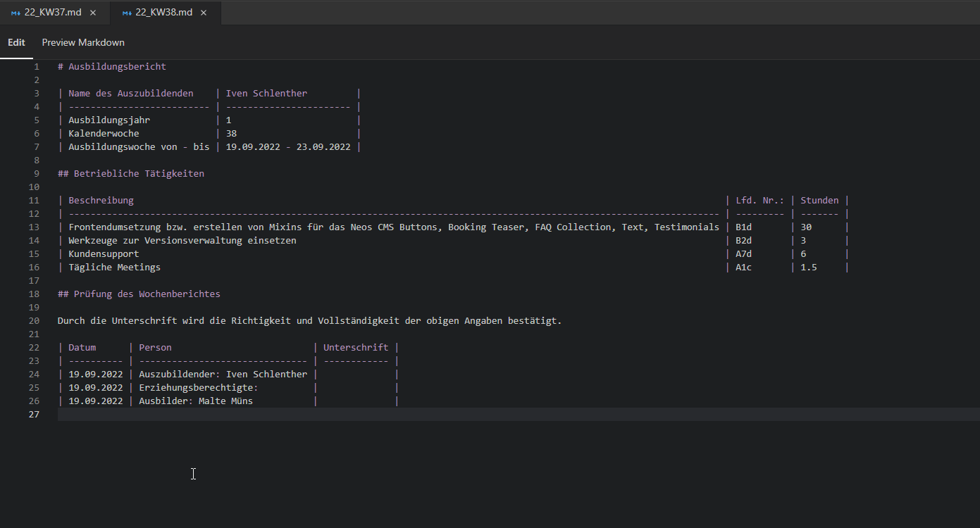The width and height of the screenshot is (980, 528).
Task: Open the Preview Markdown view
Action: pyautogui.click(x=83, y=42)
